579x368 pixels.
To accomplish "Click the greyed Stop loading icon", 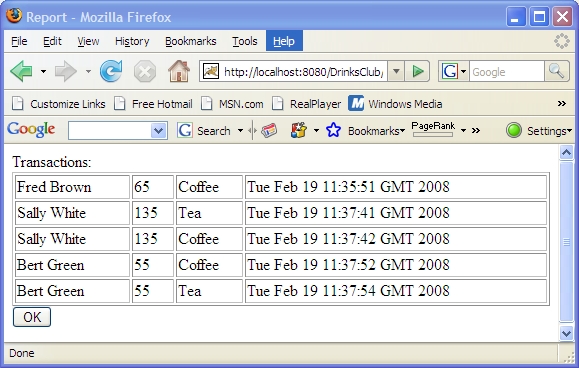I will pyautogui.click(x=144, y=71).
